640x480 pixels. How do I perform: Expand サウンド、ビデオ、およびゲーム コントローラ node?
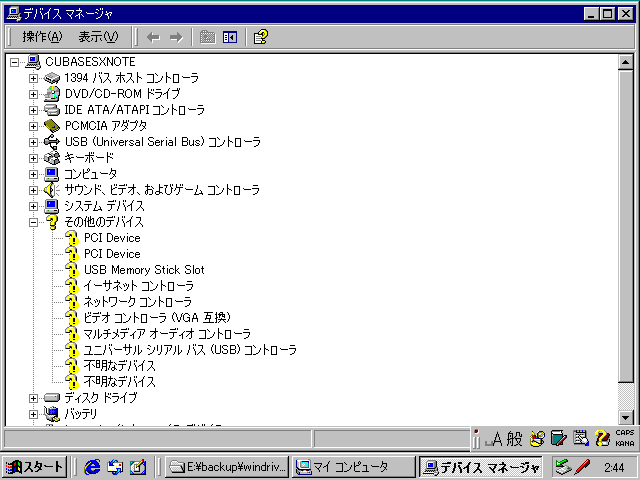(x=33, y=190)
